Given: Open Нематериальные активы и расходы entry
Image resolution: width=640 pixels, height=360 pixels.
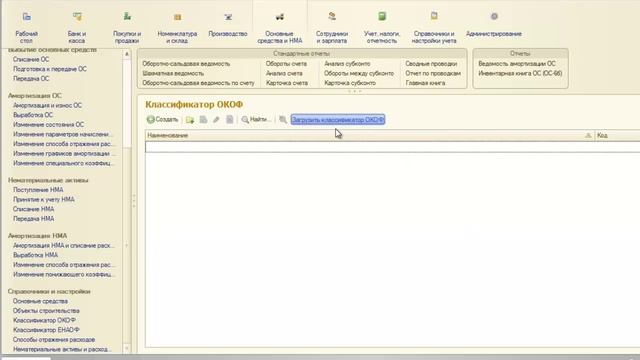Looking at the screenshot, I should [x=62, y=349].
